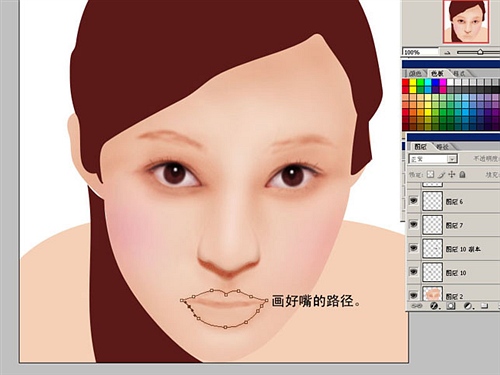Click the lock transparent pixels icon
Image resolution: width=500 pixels, height=375 pixels.
coord(431,174)
